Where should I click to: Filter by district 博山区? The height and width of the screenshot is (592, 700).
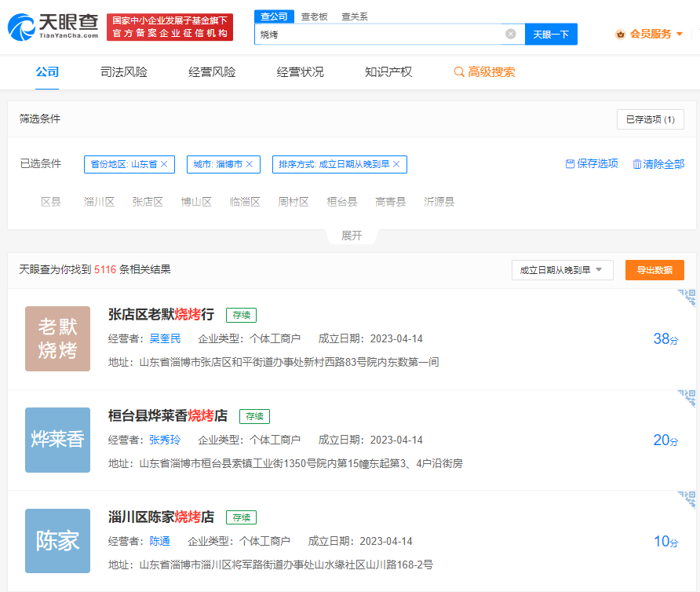click(x=196, y=202)
